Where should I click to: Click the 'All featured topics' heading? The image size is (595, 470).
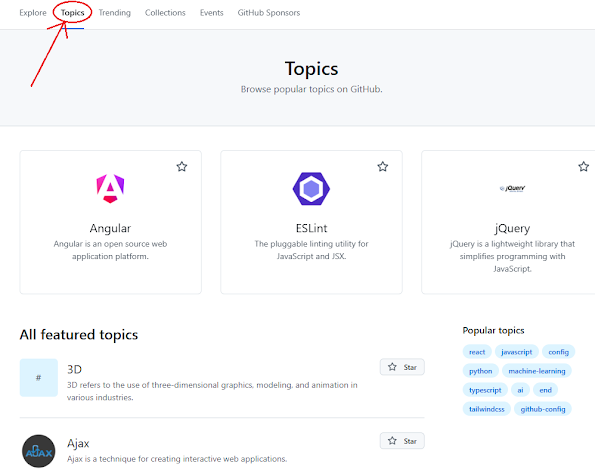[79, 335]
